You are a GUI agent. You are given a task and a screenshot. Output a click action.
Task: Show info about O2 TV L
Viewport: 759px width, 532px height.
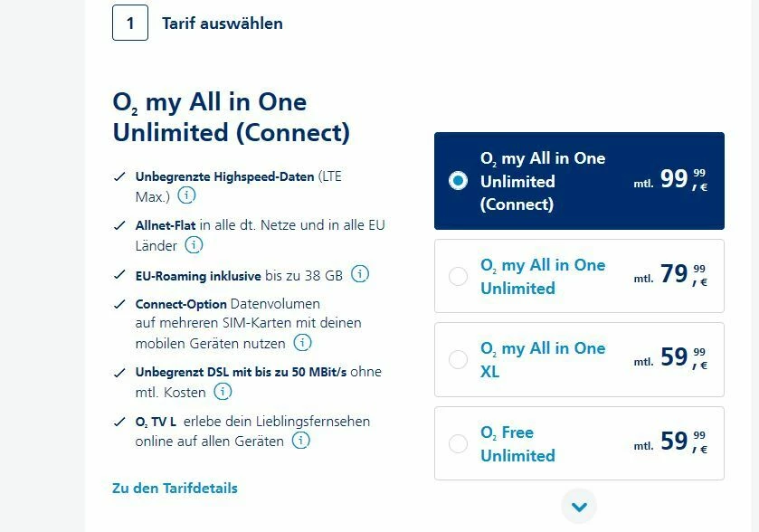[300, 441]
